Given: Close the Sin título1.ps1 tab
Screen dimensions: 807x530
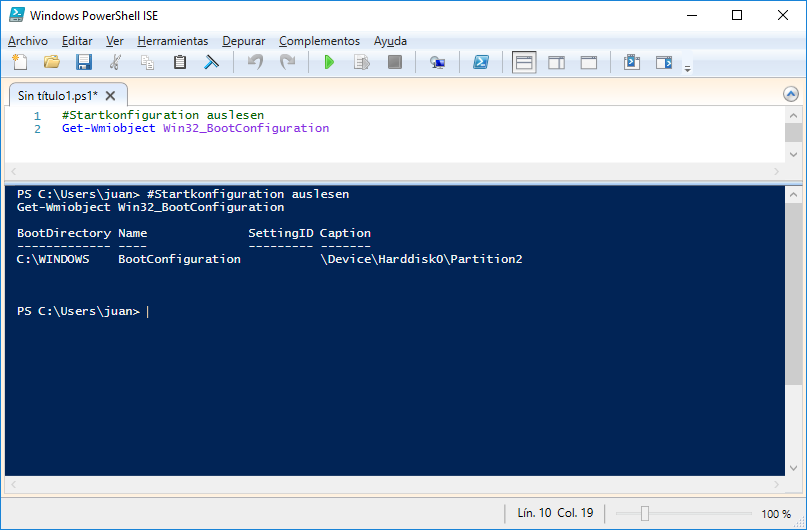Looking at the screenshot, I should [x=110, y=96].
